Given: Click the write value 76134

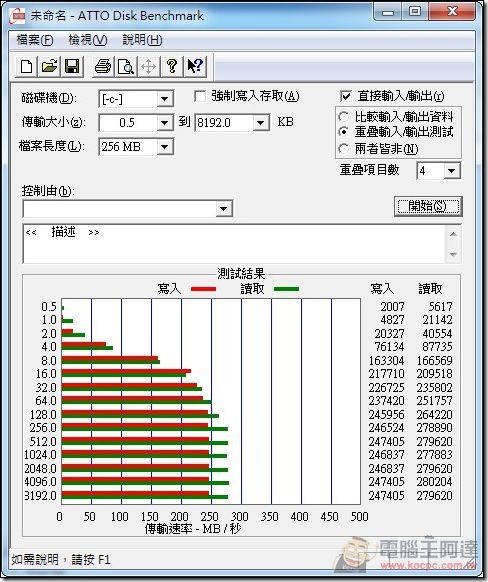Looking at the screenshot, I should [389, 347].
